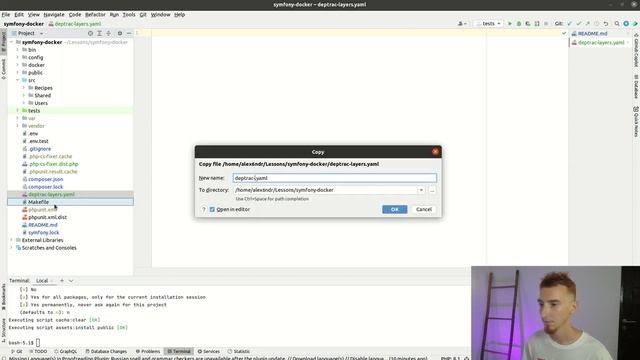Click the Git push arrow icon
The image size is (640, 360).
tap(587, 24)
